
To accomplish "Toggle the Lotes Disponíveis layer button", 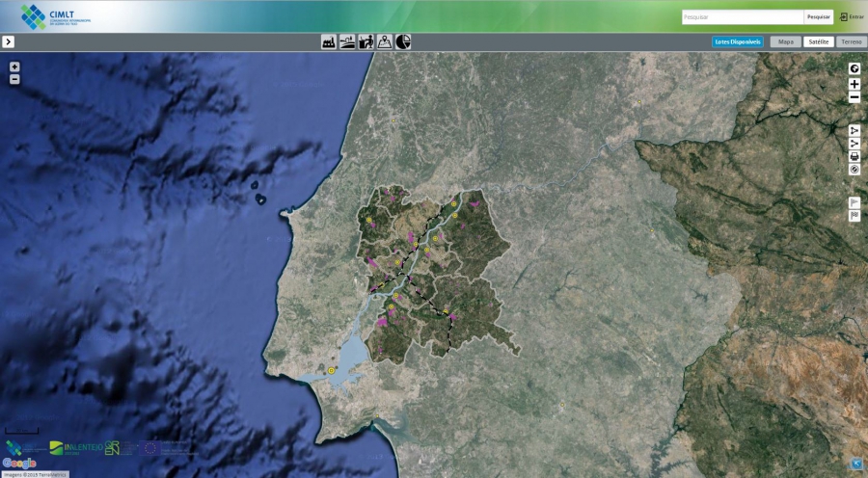I will 738,42.
